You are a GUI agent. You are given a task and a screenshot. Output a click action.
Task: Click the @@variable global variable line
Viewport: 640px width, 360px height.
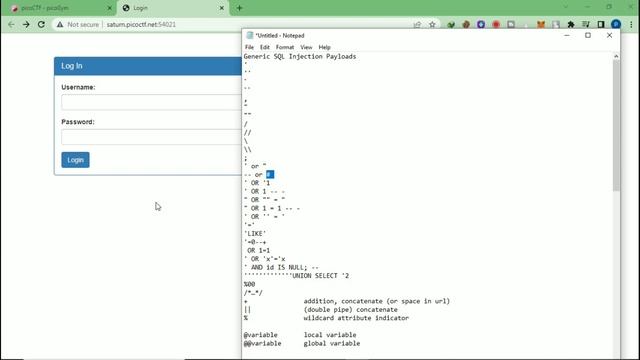302,344
